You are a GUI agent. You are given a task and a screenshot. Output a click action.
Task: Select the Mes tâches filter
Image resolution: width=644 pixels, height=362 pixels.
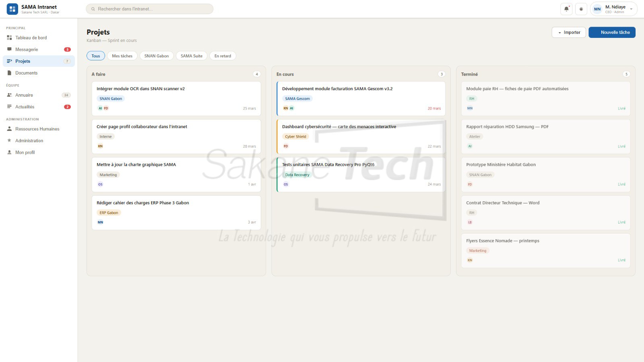coord(122,56)
